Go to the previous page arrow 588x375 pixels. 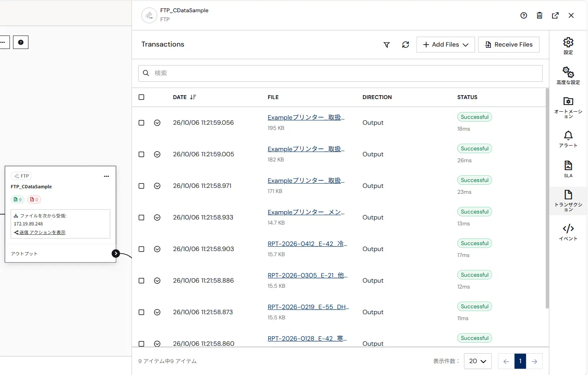tap(506, 361)
